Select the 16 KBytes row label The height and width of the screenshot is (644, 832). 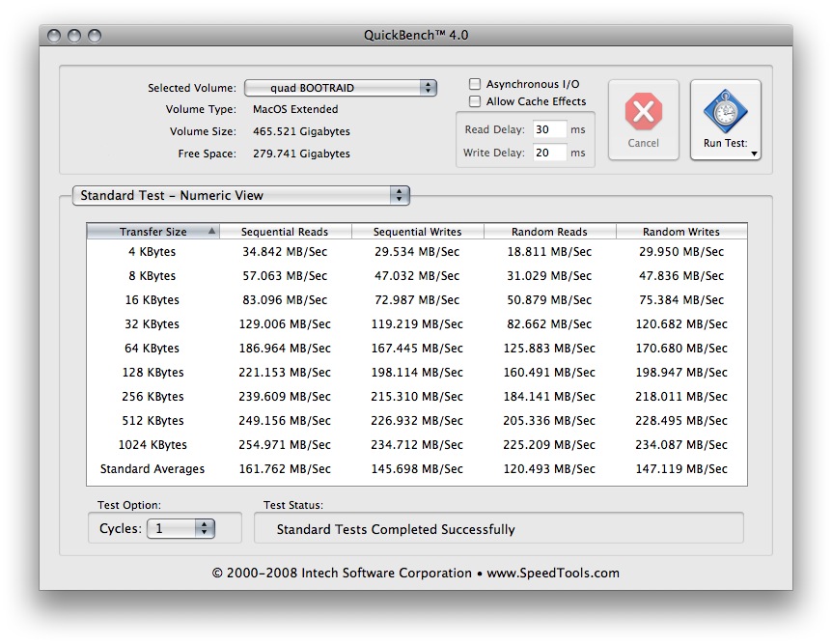pyautogui.click(x=153, y=300)
